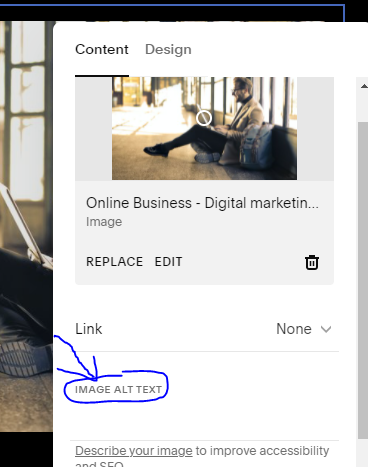The height and width of the screenshot is (467, 368).
Task: Switch to the Design tab
Action: click(x=168, y=49)
